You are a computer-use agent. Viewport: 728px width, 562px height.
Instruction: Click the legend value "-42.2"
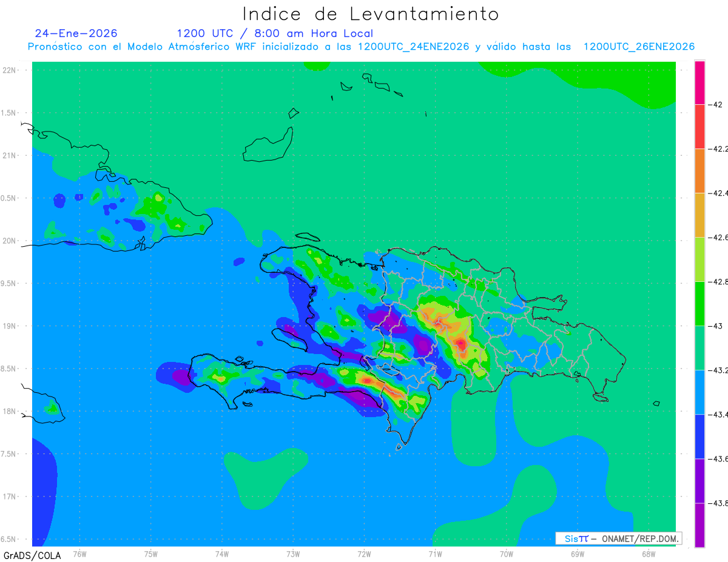[x=720, y=149]
